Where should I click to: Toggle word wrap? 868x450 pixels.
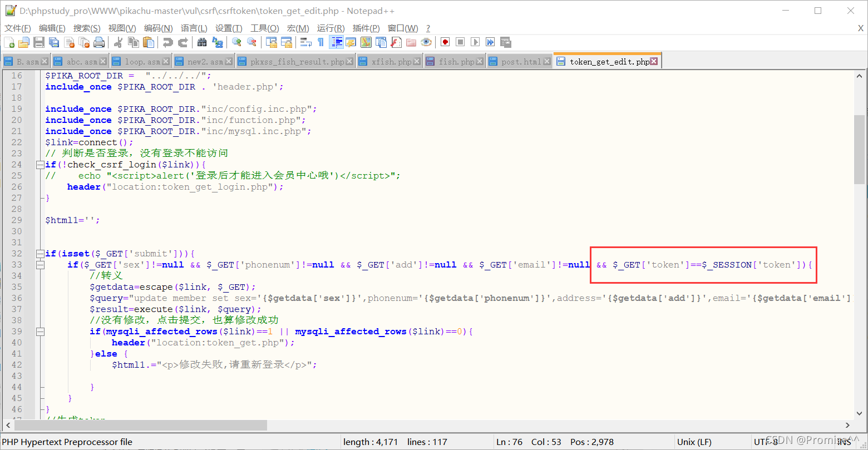click(x=305, y=42)
